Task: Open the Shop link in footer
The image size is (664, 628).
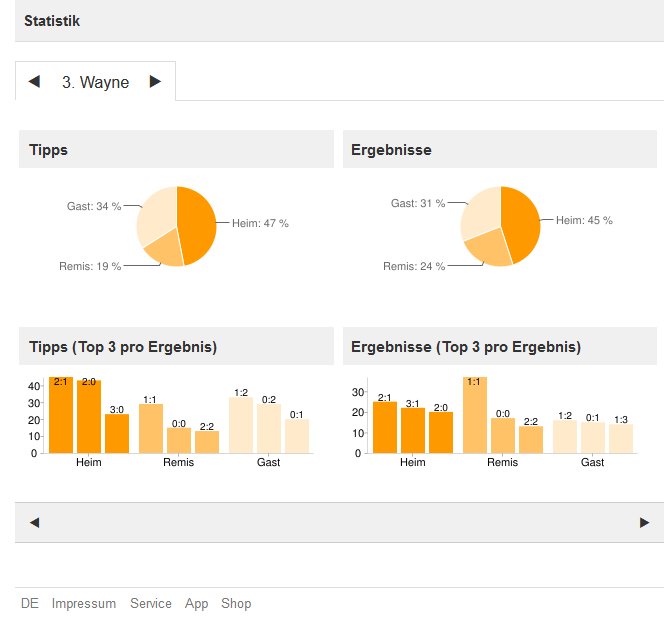Action: (x=236, y=604)
